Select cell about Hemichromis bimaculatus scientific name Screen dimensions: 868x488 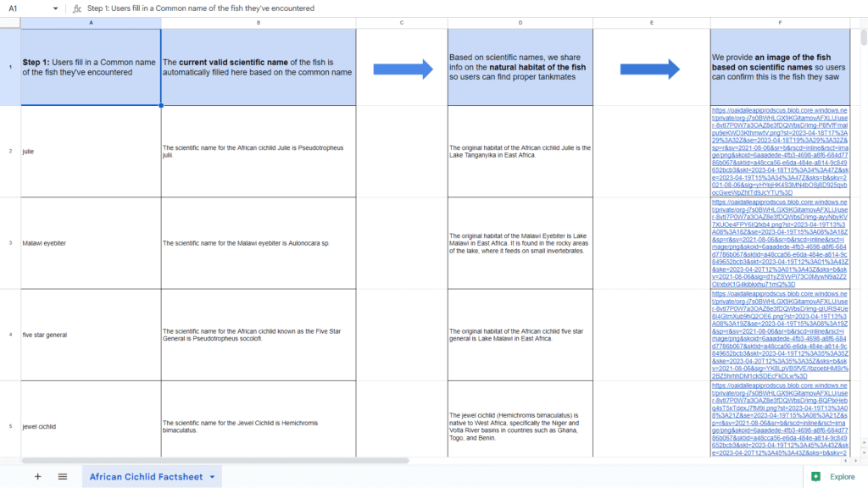[259, 419]
